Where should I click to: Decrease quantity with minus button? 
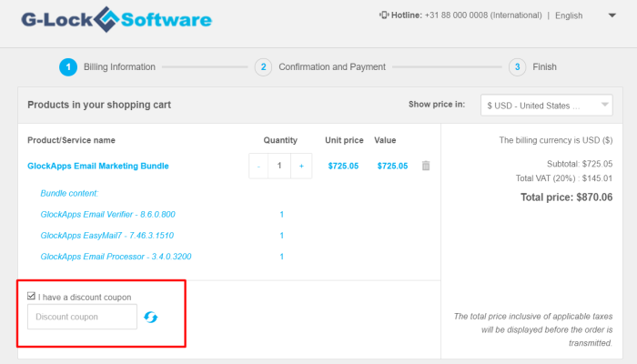tap(258, 166)
